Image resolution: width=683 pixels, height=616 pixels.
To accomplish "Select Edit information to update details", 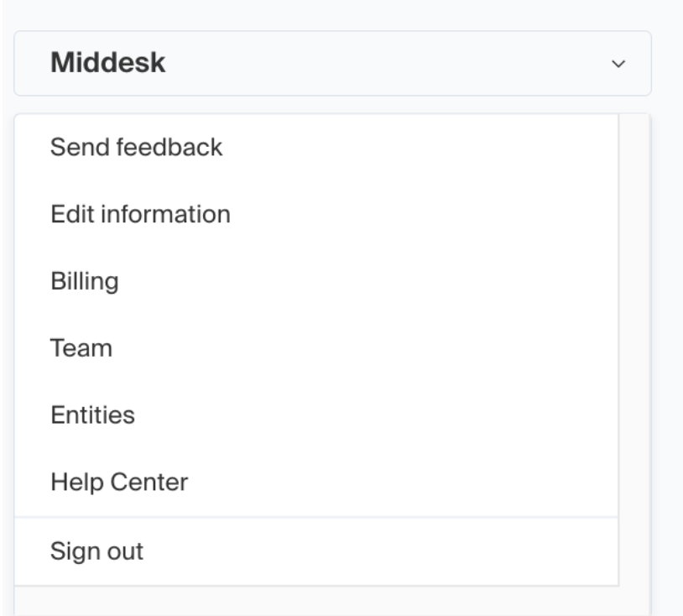I will tap(140, 214).
